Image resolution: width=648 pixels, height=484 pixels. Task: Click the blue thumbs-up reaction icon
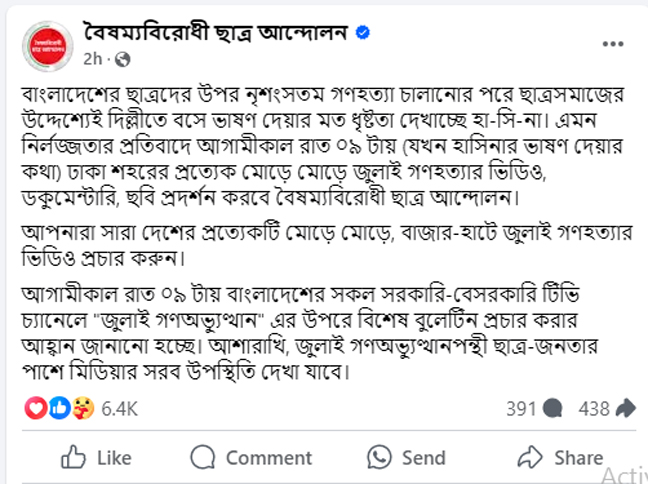(60, 408)
